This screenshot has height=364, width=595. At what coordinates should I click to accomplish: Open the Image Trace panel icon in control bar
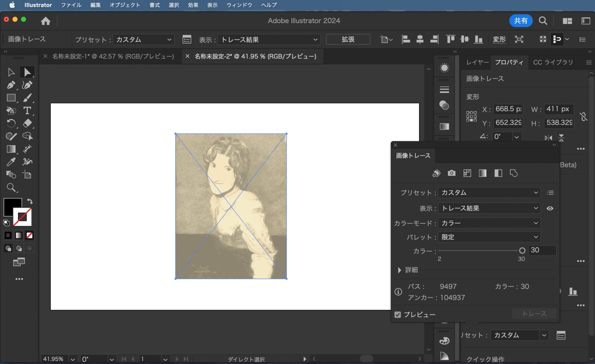pos(187,40)
